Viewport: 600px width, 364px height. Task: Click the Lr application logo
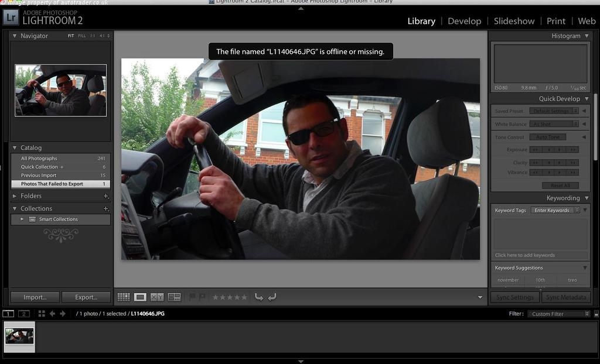11,17
